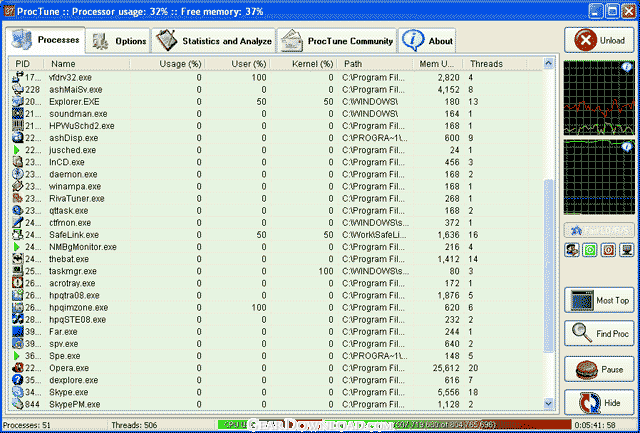
Task: Click the info icon on CPU graph
Action: click(627, 68)
